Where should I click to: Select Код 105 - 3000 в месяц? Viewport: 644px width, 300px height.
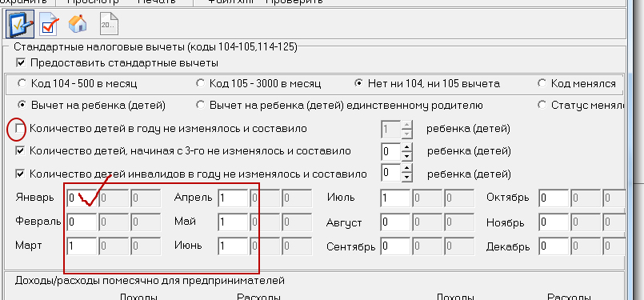pyautogui.click(x=200, y=83)
